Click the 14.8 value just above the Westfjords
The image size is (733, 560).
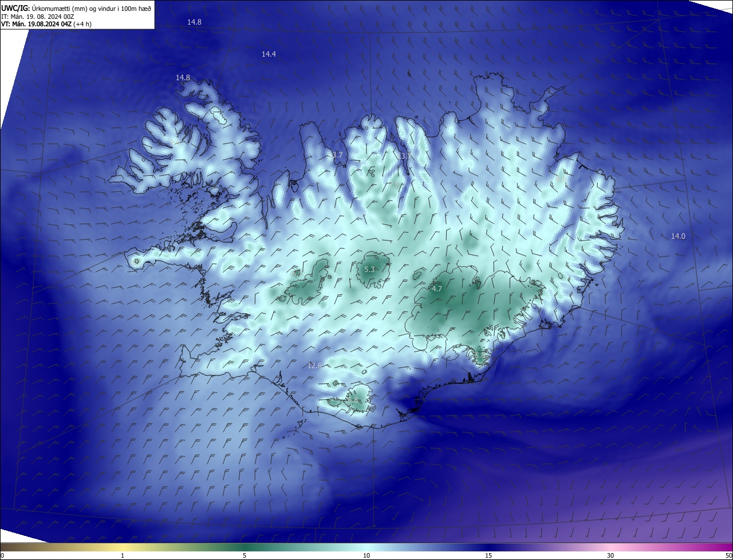(183, 77)
